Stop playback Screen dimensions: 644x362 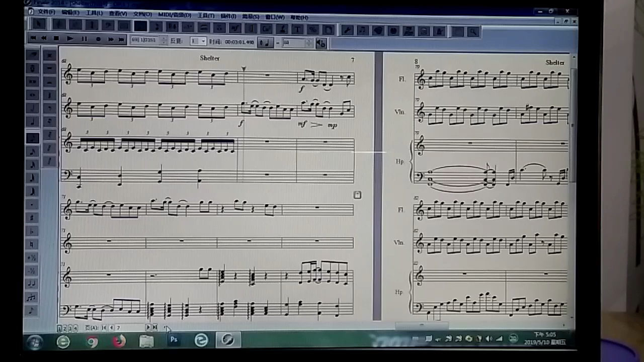point(56,38)
